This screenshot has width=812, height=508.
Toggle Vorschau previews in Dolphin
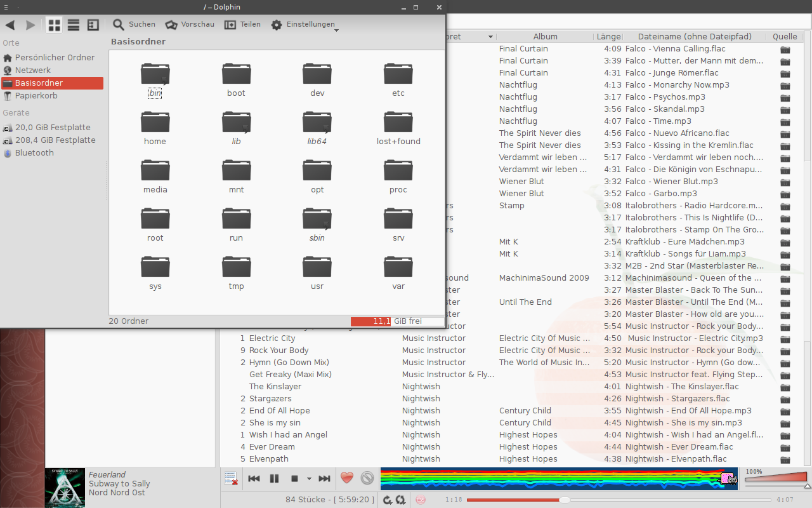pyautogui.click(x=190, y=25)
